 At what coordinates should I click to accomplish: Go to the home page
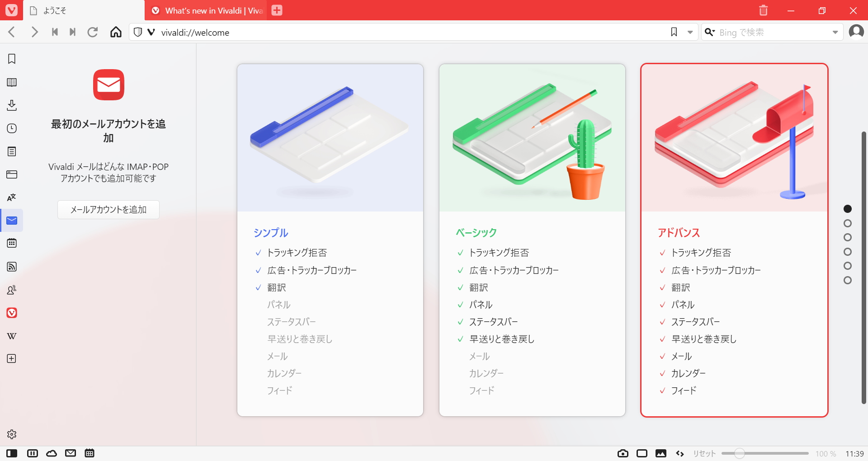(x=116, y=32)
